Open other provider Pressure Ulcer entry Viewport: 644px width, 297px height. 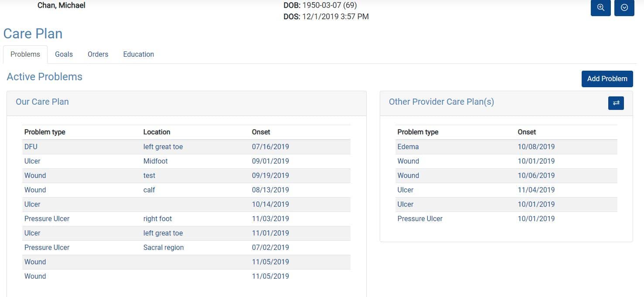506,218
